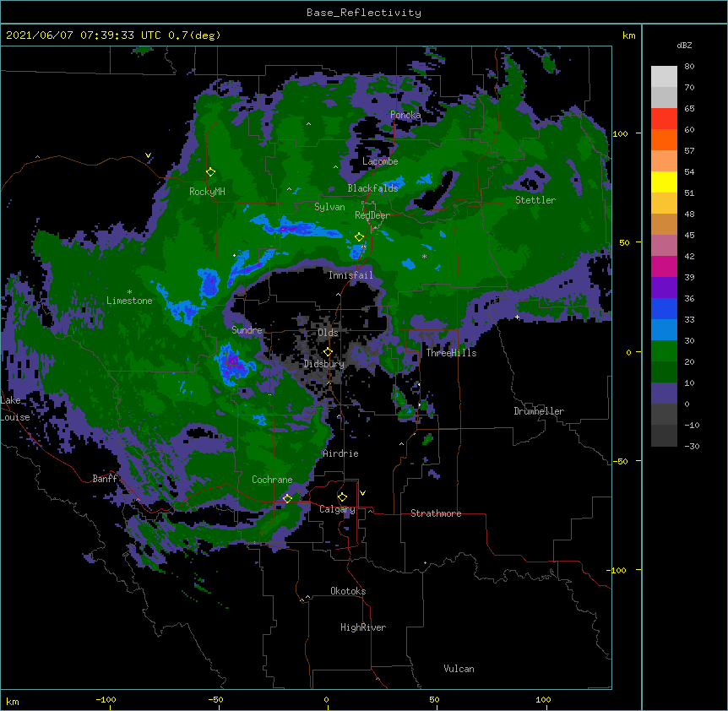The width and height of the screenshot is (728, 711).
Task: Pick the light grey 70-80 dBZ legend color
Action: (x=664, y=77)
